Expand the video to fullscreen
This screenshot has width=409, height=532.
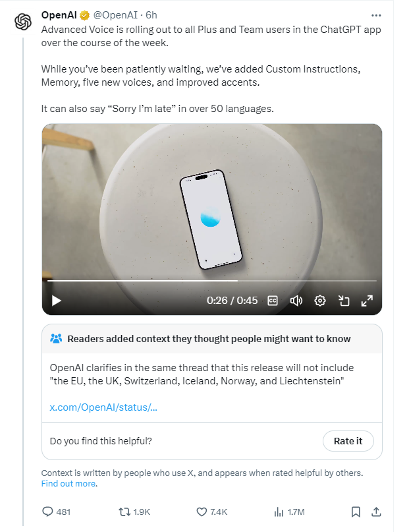pos(368,301)
